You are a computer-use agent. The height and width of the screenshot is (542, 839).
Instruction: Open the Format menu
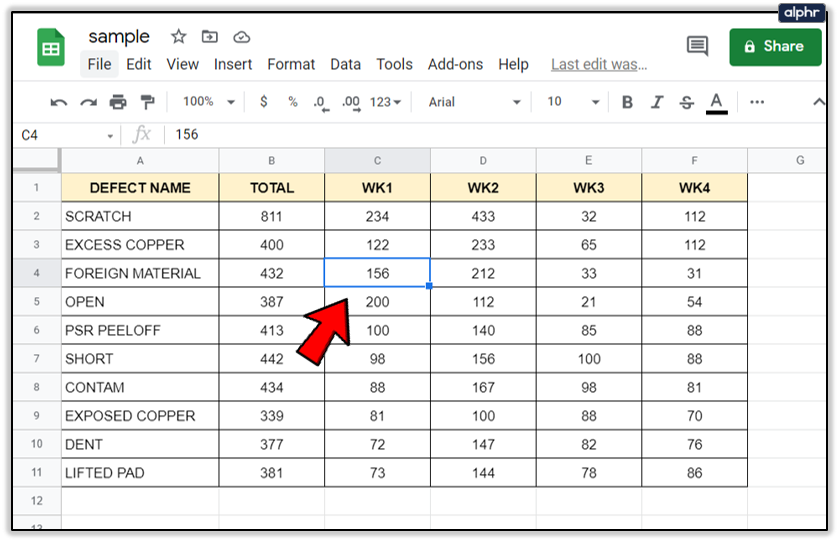[291, 64]
